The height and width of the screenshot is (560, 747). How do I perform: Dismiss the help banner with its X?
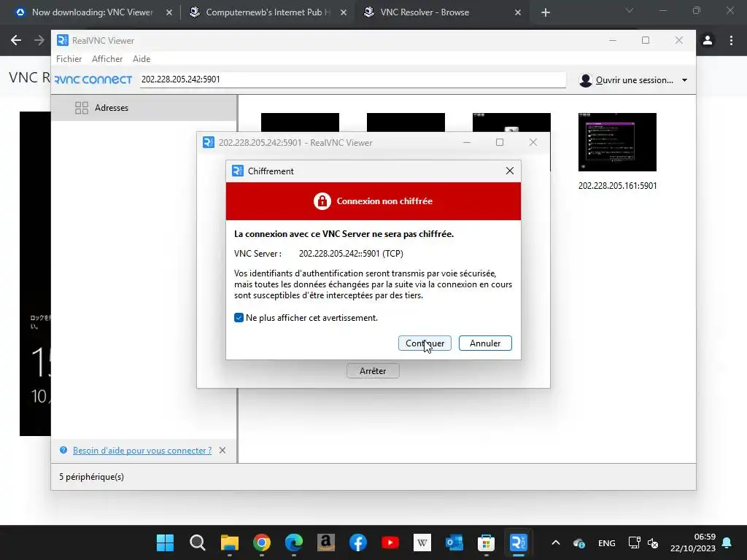222,450
